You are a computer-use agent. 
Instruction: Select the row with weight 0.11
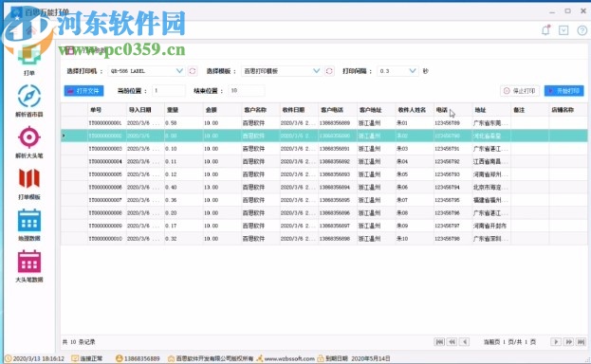pos(324,161)
